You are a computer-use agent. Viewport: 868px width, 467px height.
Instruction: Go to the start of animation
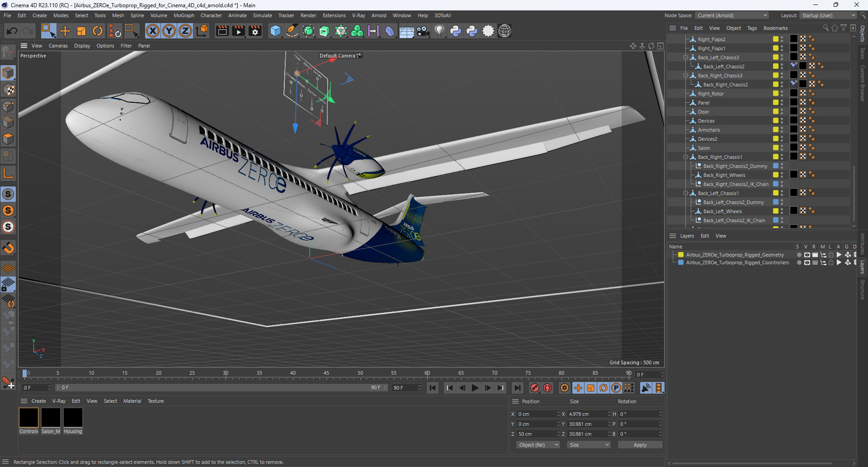tap(433, 388)
